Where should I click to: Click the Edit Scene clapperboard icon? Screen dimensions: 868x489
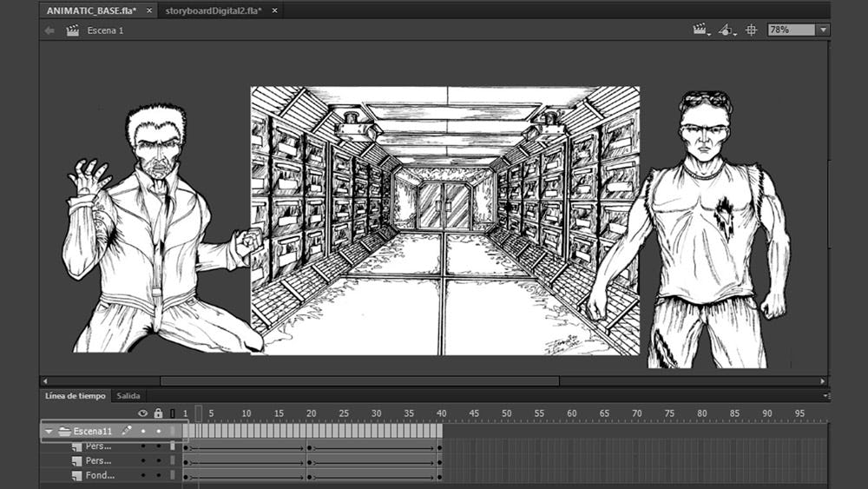point(700,30)
